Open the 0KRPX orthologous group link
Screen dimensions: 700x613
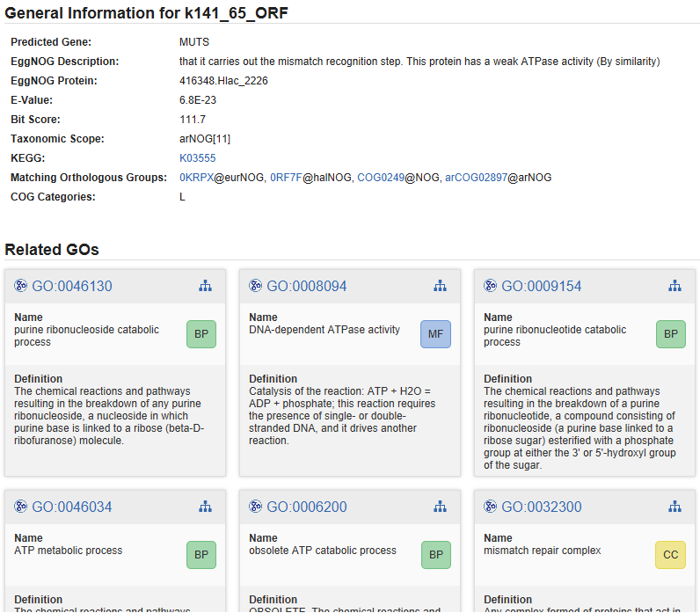point(196,178)
